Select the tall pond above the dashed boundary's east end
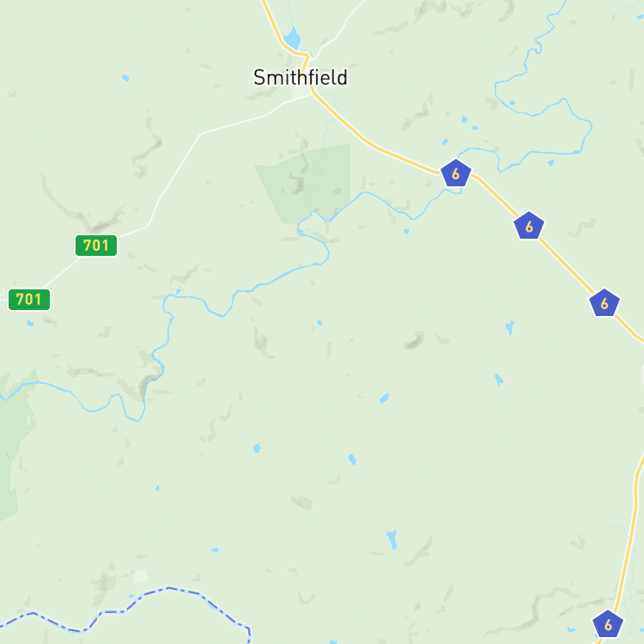The width and height of the screenshot is (644, 644). coord(392,539)
